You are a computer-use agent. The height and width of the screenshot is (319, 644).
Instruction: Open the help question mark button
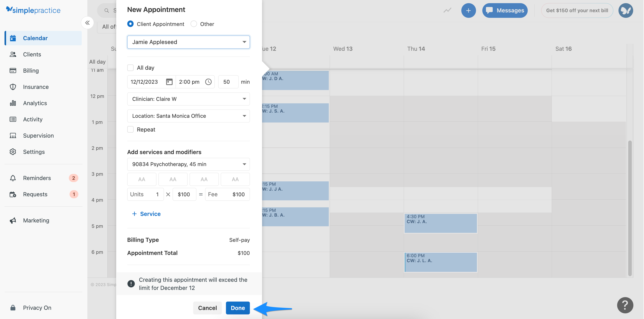click(625, 305)
